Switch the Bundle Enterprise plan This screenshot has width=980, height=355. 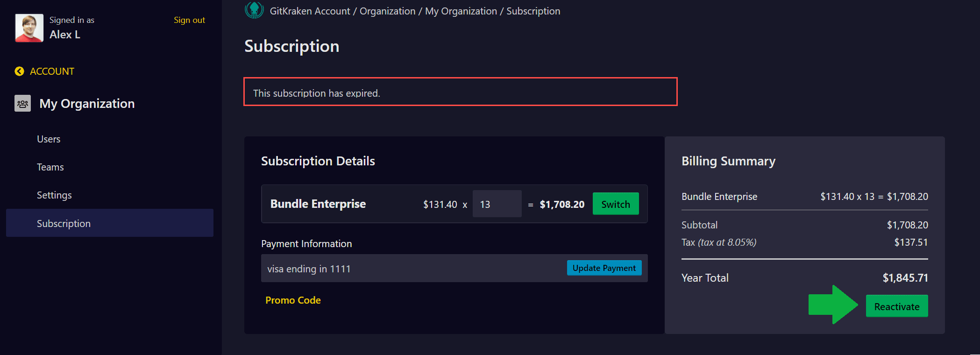[x=616, y=204]
